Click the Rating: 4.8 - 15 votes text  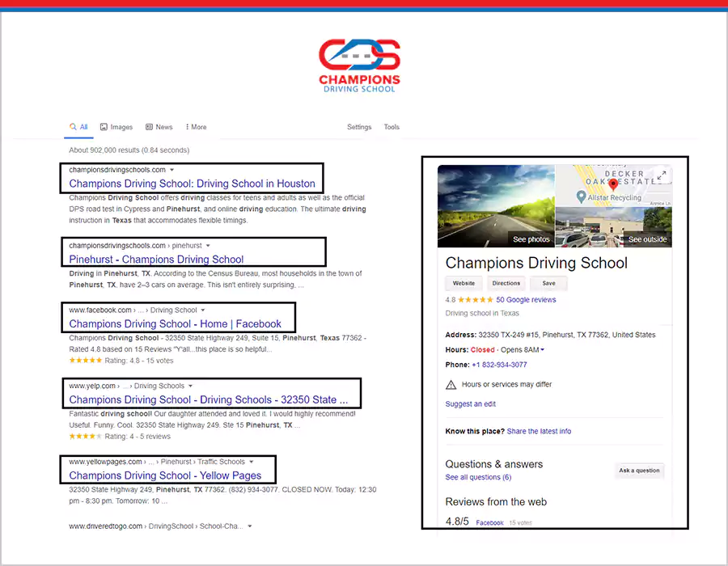[139, 361]
